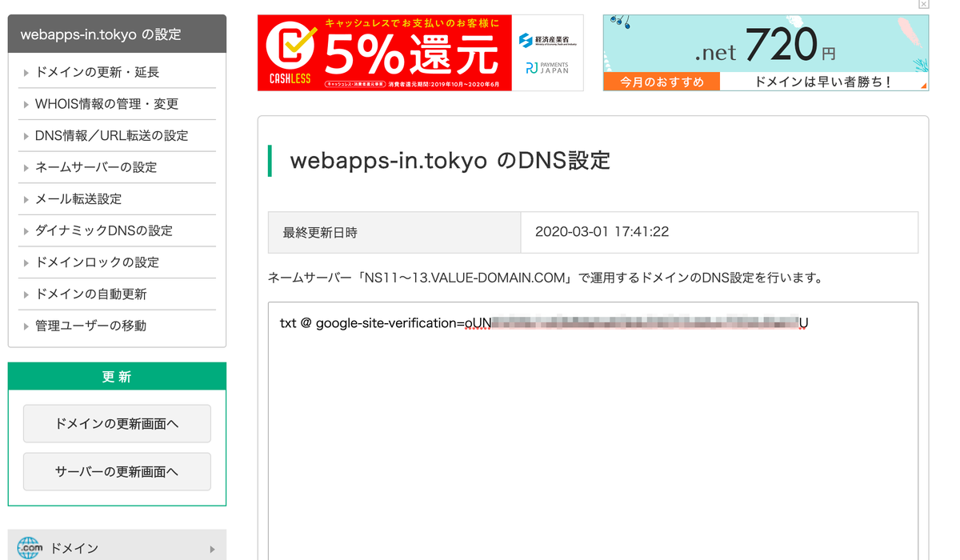960x560 pixels.
Task: Open ダイナミックDNSの設定 item
Action: point(117,230)
